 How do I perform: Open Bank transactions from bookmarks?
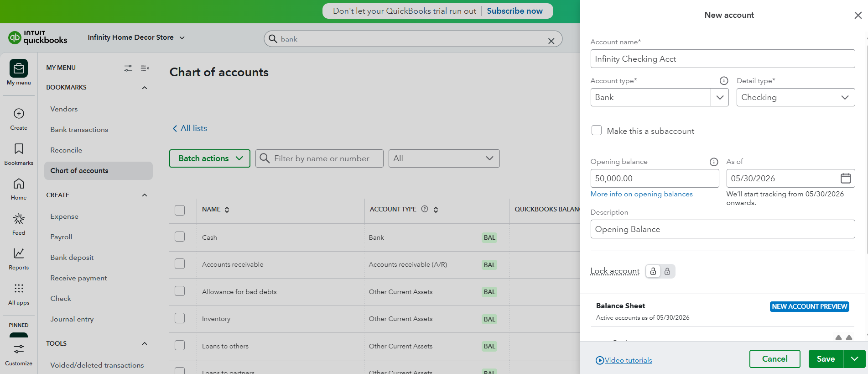pyautogui.click(x=79, y=130)
